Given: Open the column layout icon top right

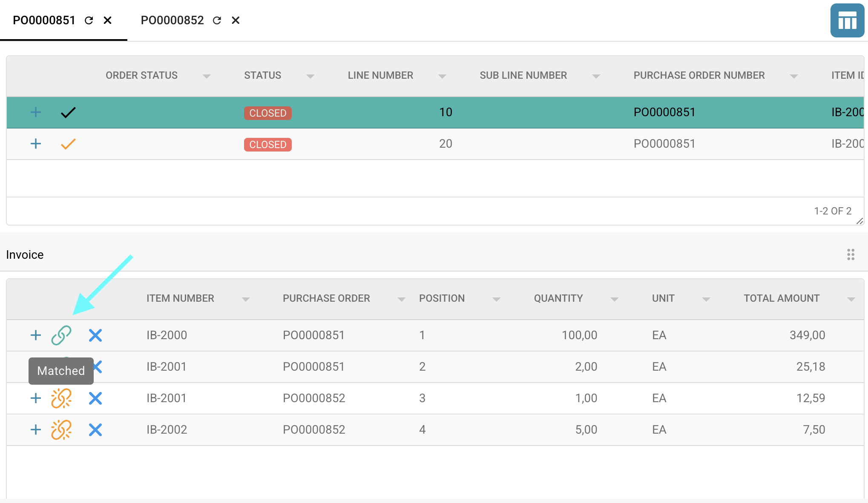Looking at the screenshot, I should 847,20.
